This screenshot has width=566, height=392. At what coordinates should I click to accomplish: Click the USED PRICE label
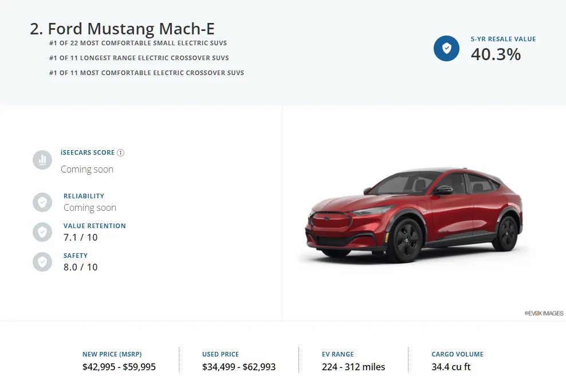[x=221, y=354]
